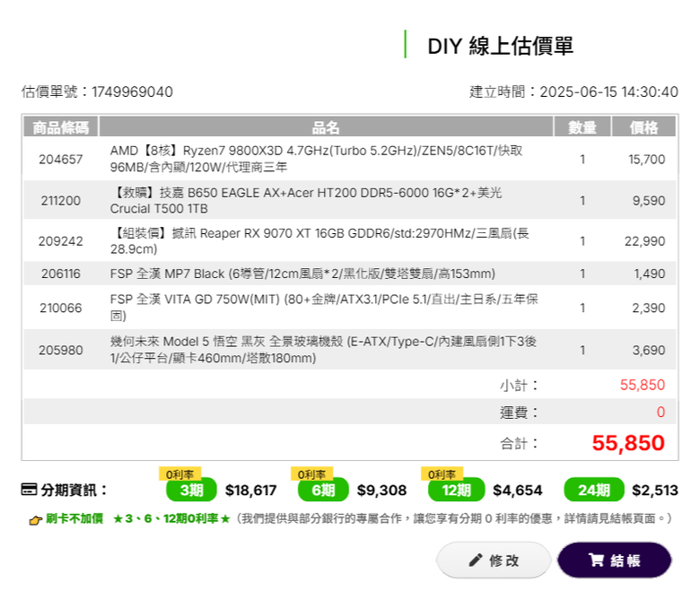Select the 12期 installment badge
Screen dimensions: 700x600
tap(456, 490)
